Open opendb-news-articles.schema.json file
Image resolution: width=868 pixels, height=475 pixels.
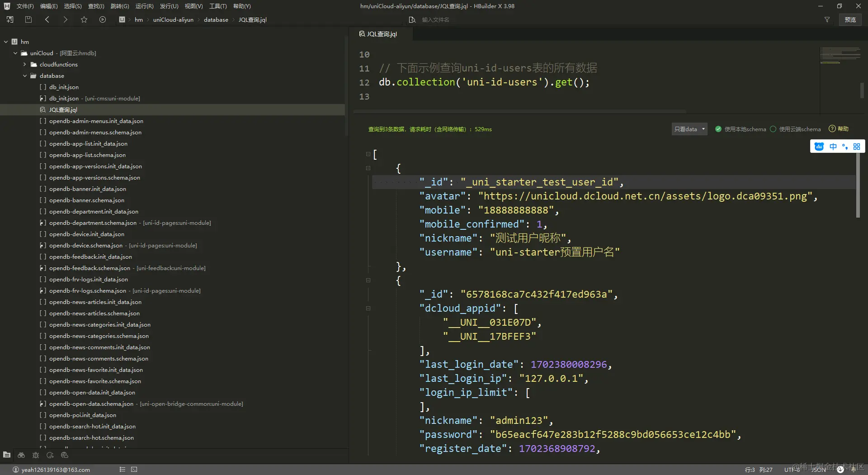tap(94, 313)
